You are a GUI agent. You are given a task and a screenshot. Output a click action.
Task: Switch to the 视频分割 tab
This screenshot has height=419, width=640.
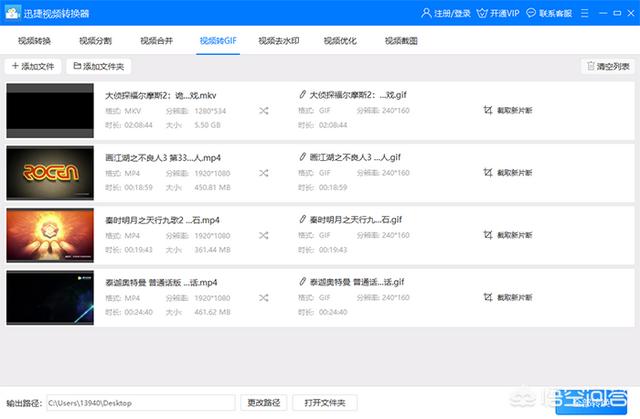pos(95,41)
